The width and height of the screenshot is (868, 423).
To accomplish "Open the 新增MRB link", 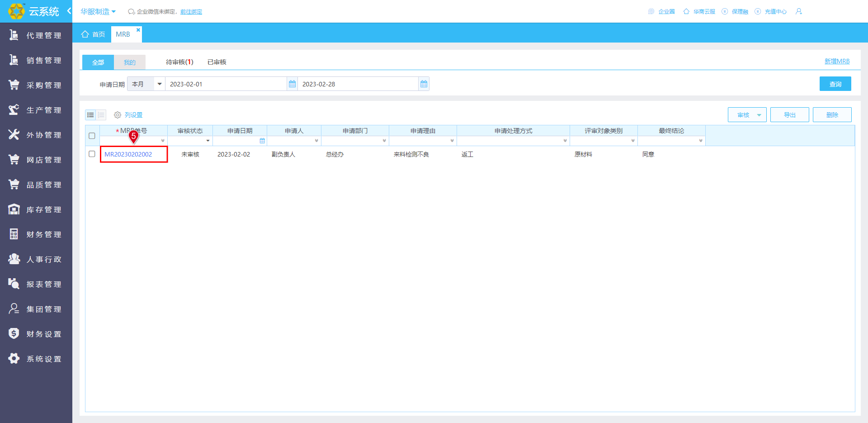I will (x=837, y=61).
